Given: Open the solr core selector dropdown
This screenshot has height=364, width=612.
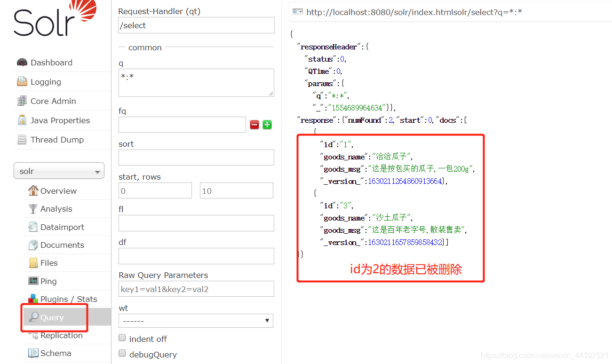Looking at the screenshot, I should coord(59,171).
